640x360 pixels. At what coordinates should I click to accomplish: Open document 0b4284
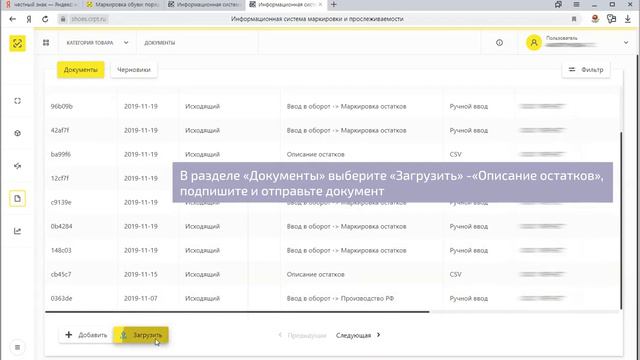pos(62,226)
